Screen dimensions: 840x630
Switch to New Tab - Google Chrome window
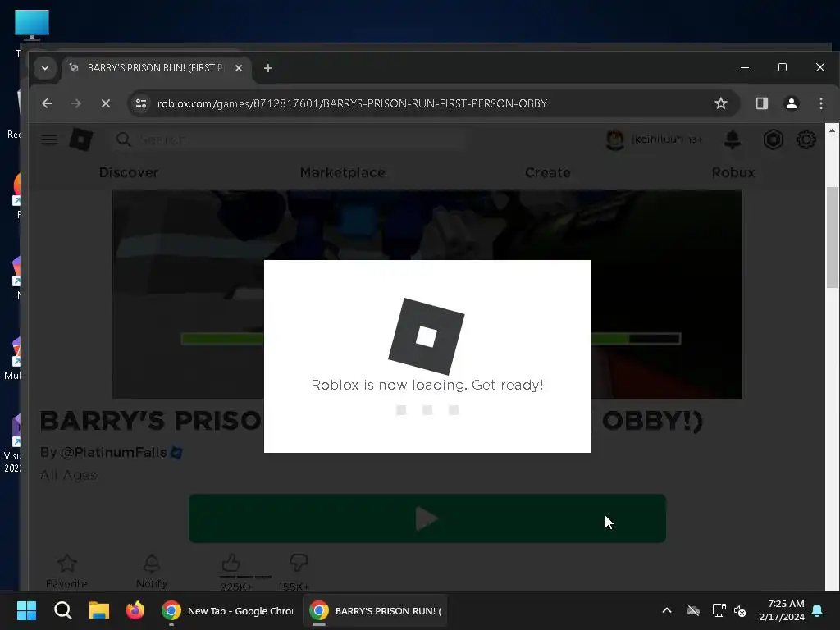click(228, 610)
